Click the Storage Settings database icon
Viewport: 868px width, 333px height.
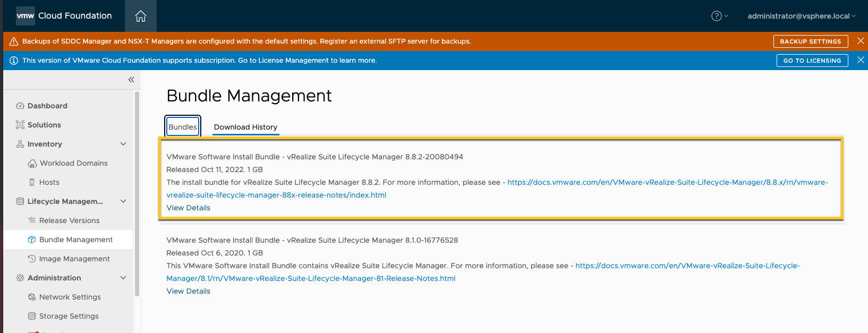tap(32, 316)
